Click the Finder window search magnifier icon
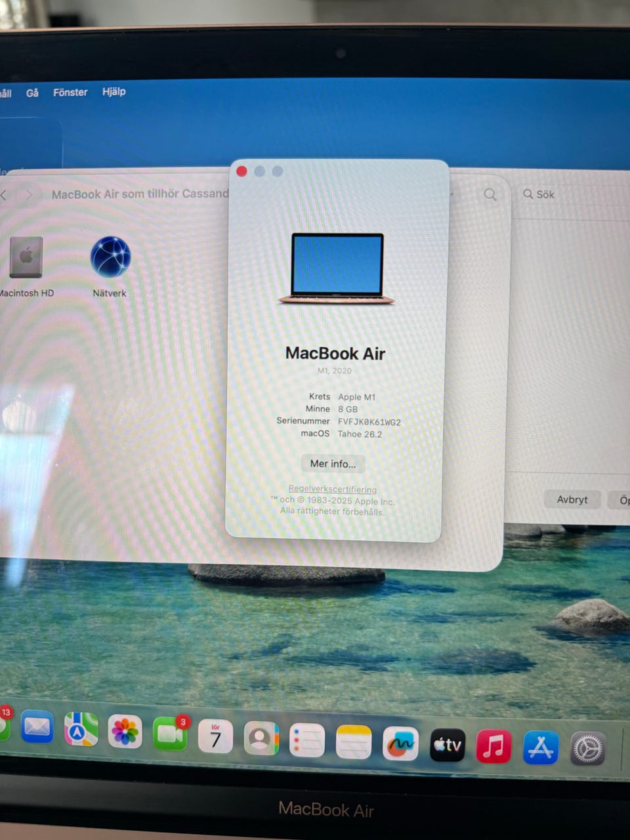The width and height of the screenshot is (630, 840). (x=490, y=195)
